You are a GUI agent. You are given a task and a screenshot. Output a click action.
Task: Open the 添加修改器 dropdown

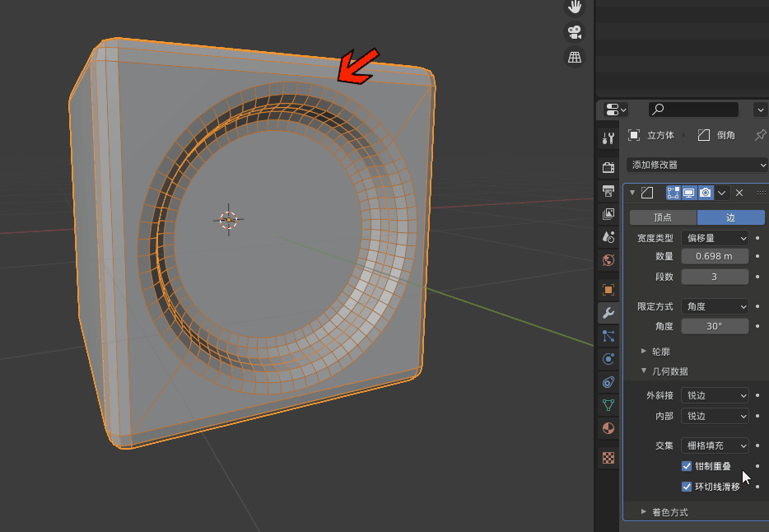click(697, 165)
